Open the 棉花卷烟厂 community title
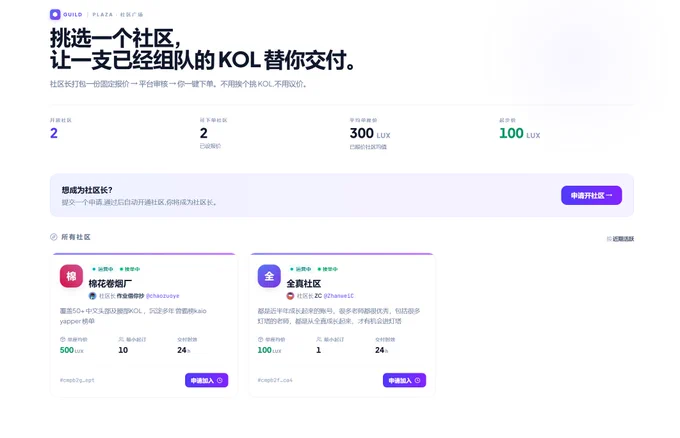Image resolution: width=680 pixels, height=438 pixels. (110, 284)
